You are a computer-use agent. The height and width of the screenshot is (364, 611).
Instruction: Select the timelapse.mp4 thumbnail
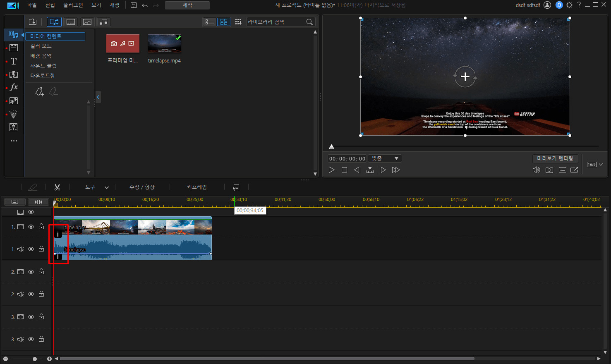(164, 44)
